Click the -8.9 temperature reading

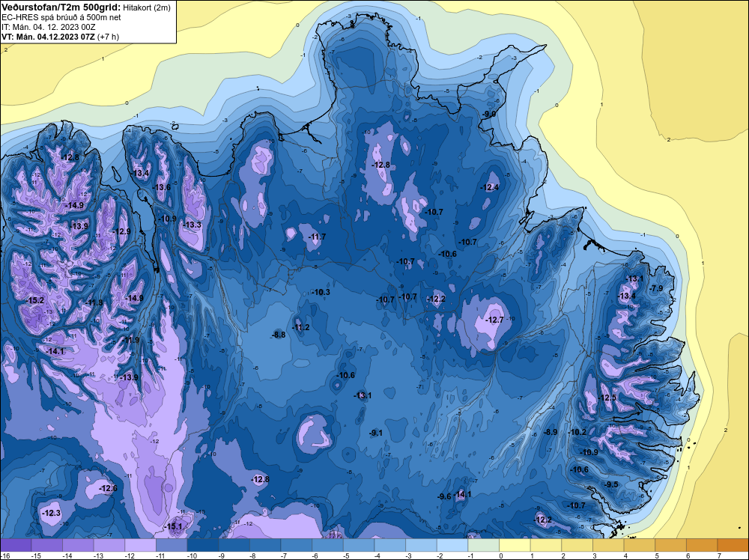click(x=551, y=432)
